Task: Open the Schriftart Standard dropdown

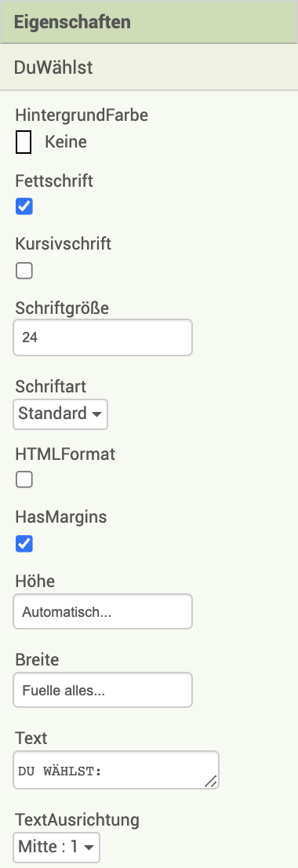Action: (x=60, y=414)
